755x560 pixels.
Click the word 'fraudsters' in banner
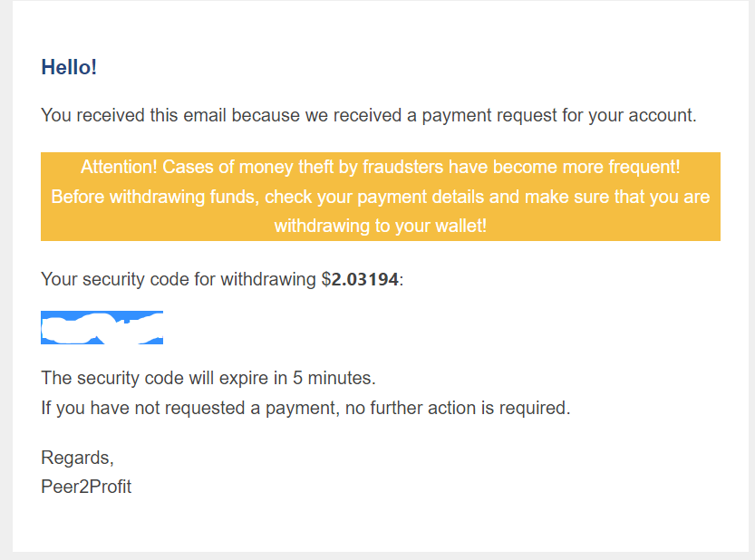(x=403, y=167)
